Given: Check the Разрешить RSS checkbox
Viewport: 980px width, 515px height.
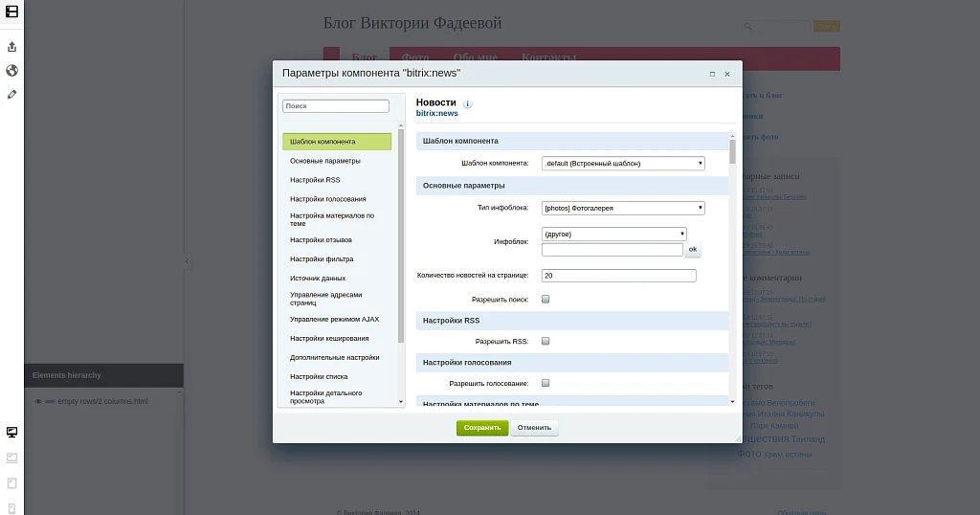Looking at the screenshot, I should [546, 341].
